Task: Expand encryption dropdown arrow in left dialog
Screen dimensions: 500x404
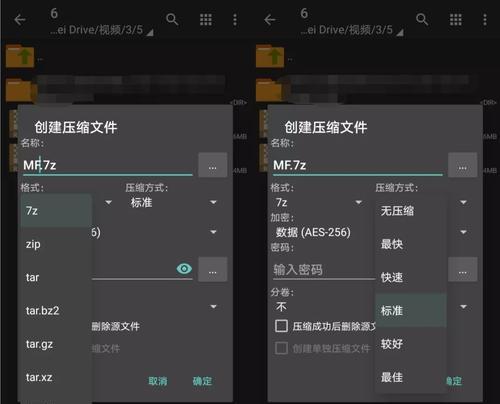Action: [213, 232]
